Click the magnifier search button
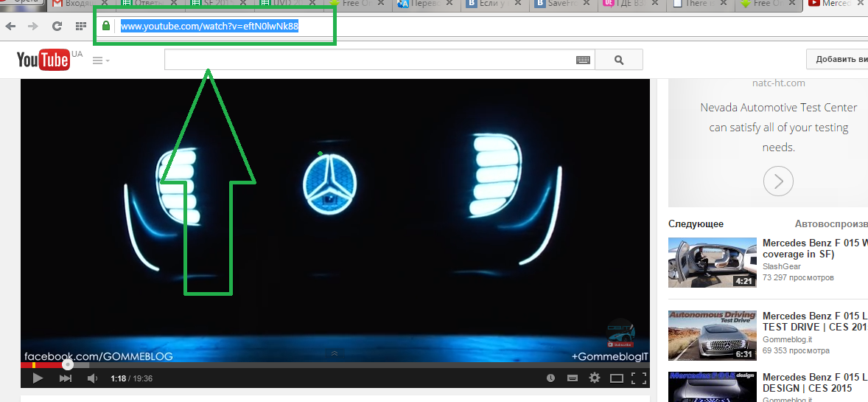 point(619,60)
